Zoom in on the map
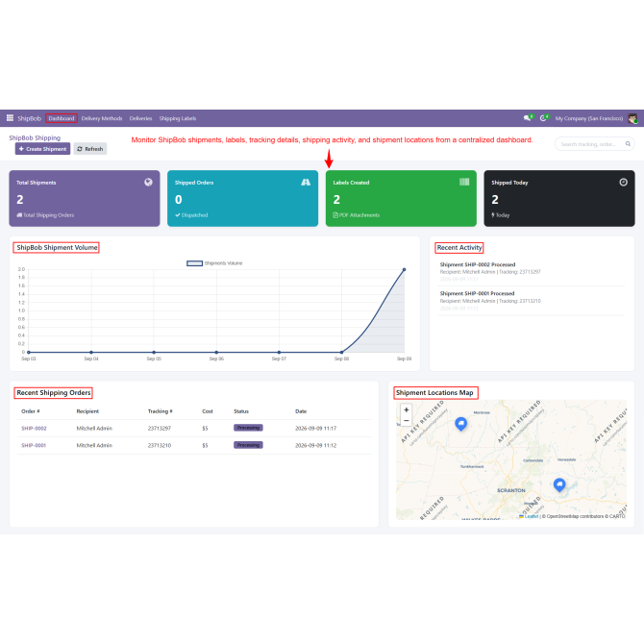This screenshot has width=644, height=644. [x=406, y=409]
